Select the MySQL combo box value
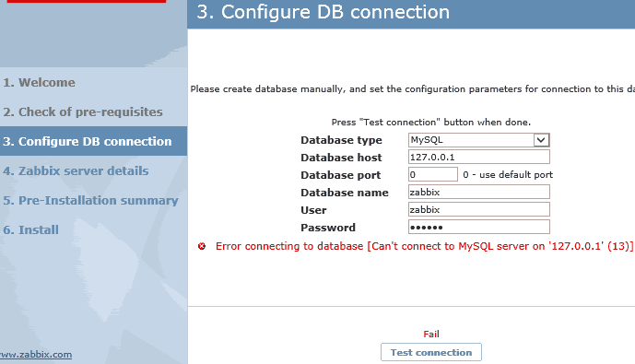Screen dimensions: 635x364 478,140
